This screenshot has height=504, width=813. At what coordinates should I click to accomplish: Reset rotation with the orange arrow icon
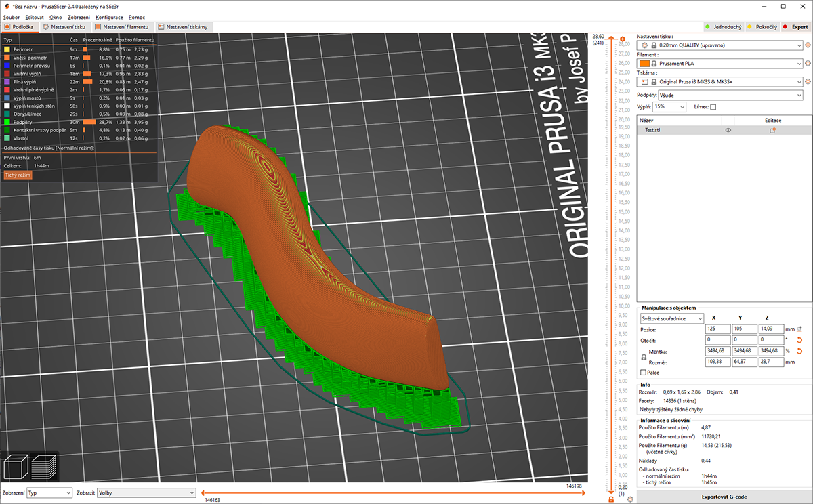pyautogui.click(x=799, y=339)
